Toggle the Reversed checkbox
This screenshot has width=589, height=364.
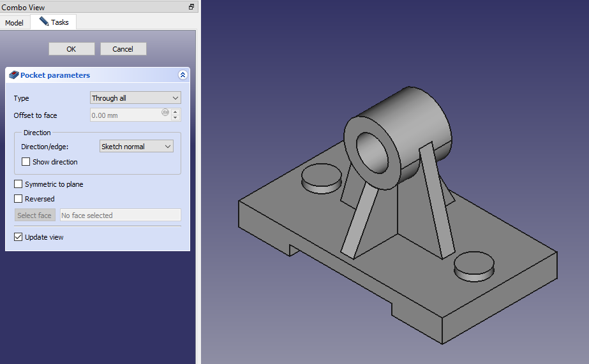pos(18,199)
